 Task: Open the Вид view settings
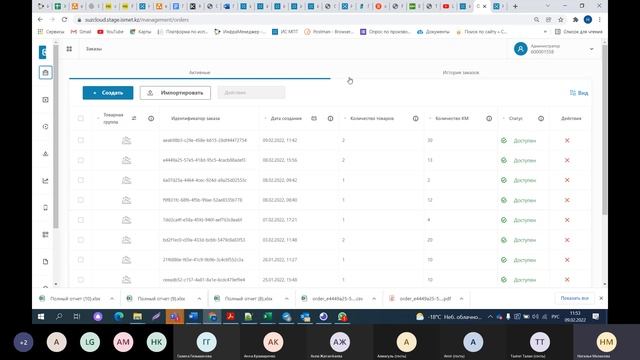(579, 93)
